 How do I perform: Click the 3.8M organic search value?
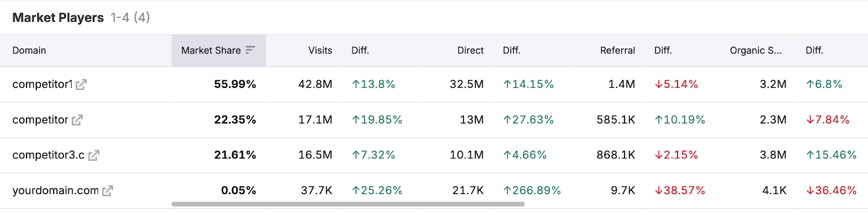773,155
